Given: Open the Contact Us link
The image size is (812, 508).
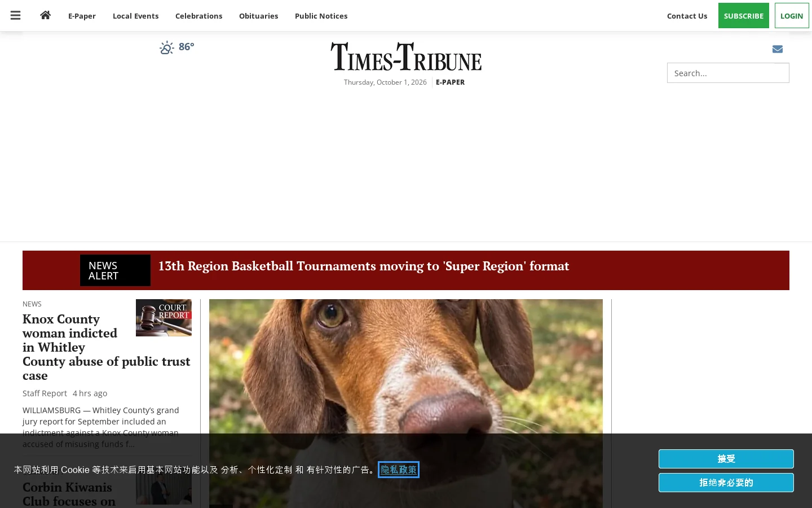Looking at the screenshot, I should point(687,16).
